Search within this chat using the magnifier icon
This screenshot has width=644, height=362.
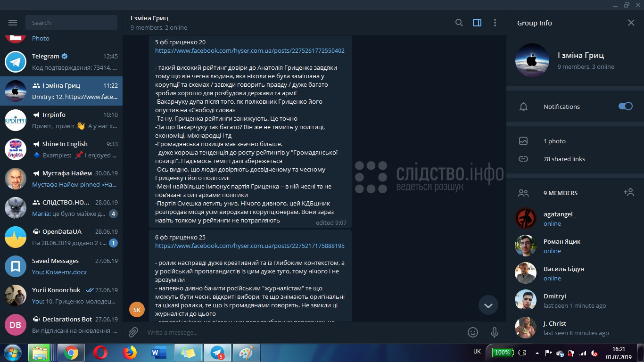pyautogui.click(x=459, y=23)
